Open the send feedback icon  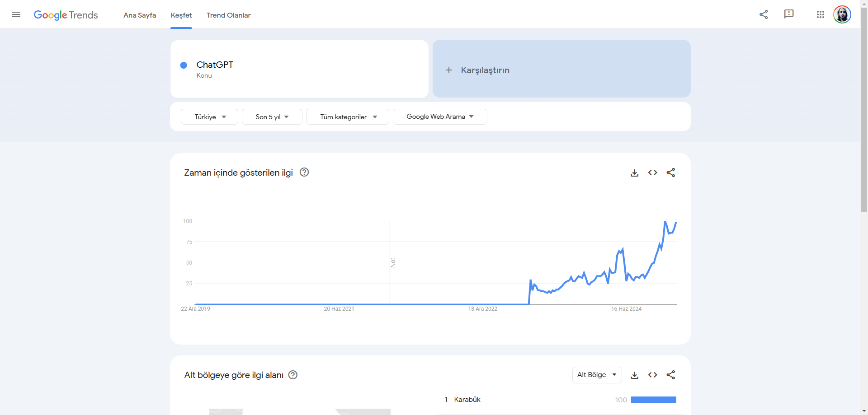[x=789, y=14]
